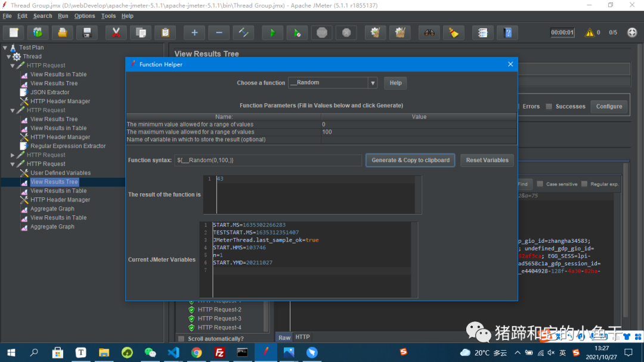Collapse the Thread group node
The height and width of the screenshot is (362, 644).
coord(8,57)
